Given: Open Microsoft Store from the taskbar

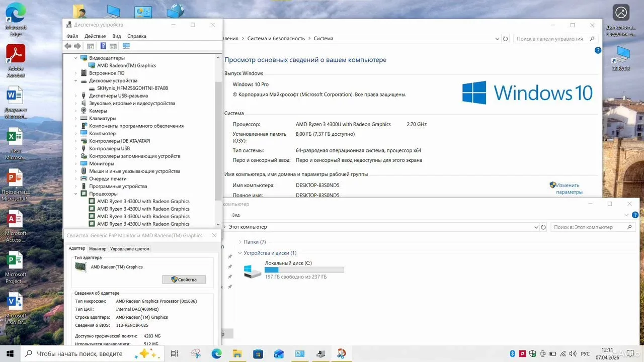Looking at the screenshot, I should (x=258, y=353).
